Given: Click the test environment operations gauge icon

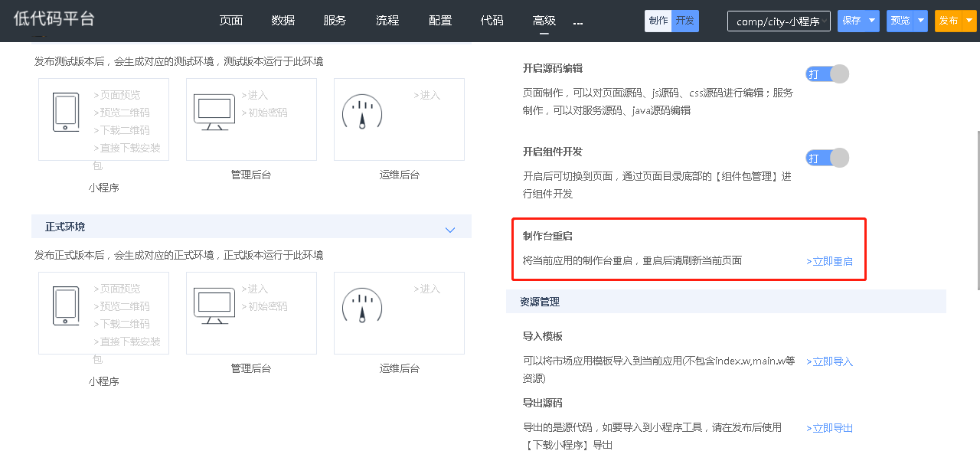Looking at the screenshot, I should [361, 113].
